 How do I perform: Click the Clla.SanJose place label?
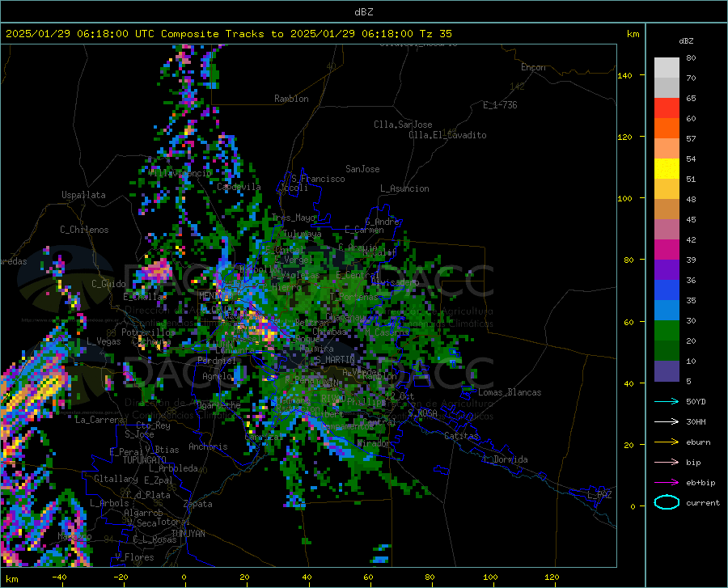403,125
